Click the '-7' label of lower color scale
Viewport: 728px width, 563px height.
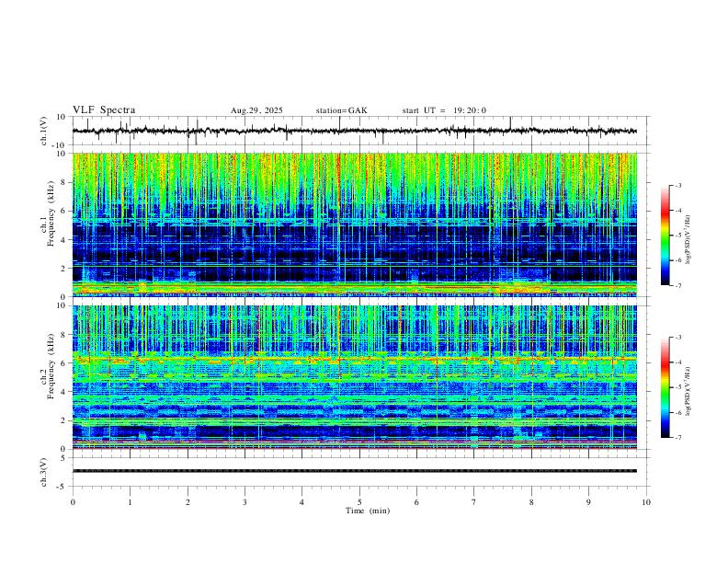[x=677, y=438]
